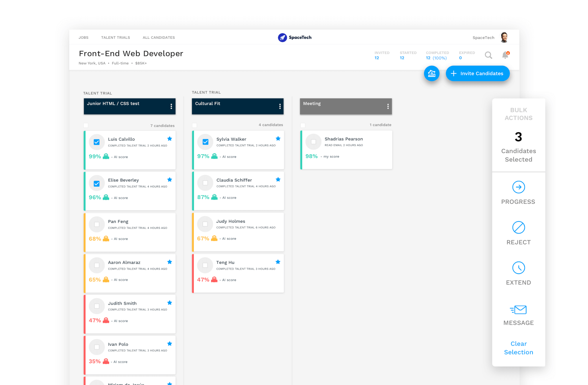Viewport: 588px width, 385px height.
Task: Check select-all box above Junior HTML column
Action: (86, 125)
